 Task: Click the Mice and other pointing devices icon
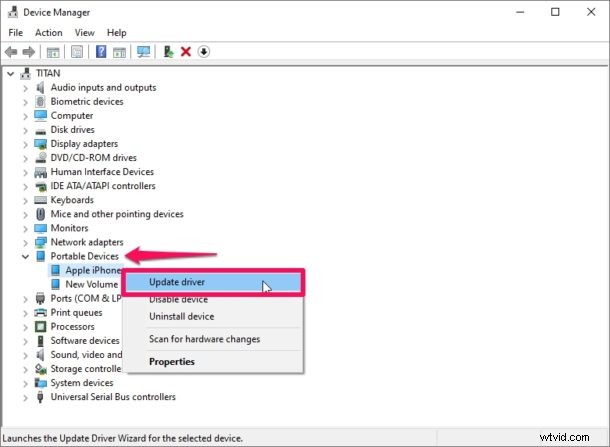click(x=40, y=214)
